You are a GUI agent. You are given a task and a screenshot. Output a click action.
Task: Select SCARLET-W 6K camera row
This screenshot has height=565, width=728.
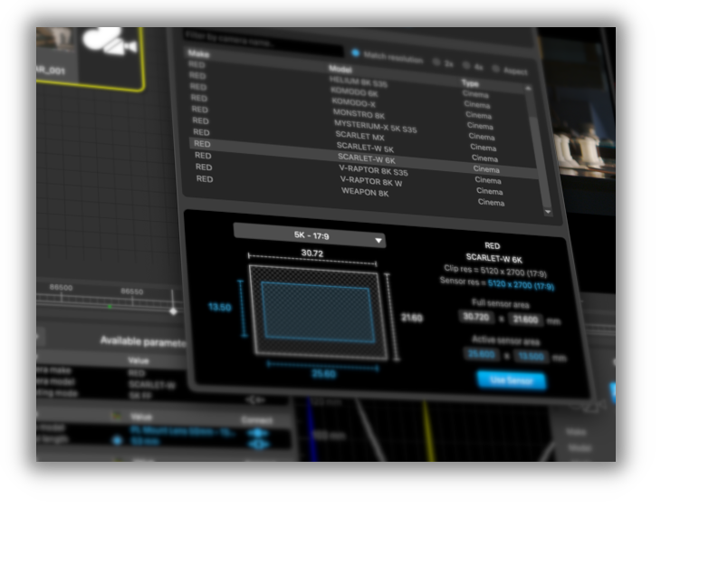366,159
